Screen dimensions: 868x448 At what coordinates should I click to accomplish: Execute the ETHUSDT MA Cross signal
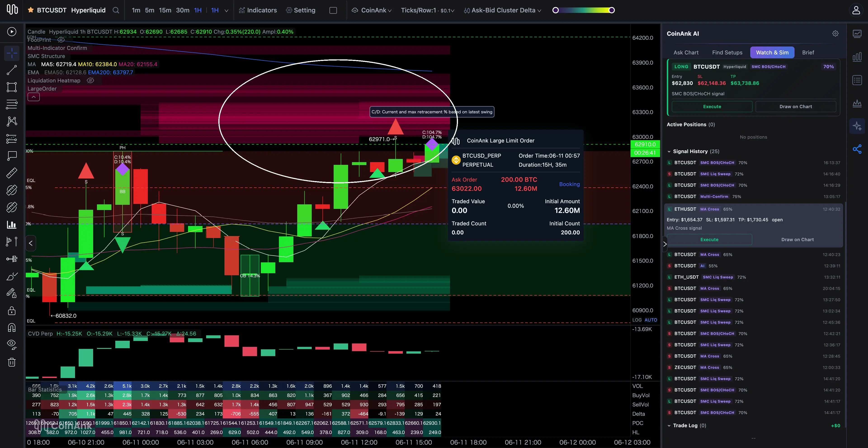(709, 240)
